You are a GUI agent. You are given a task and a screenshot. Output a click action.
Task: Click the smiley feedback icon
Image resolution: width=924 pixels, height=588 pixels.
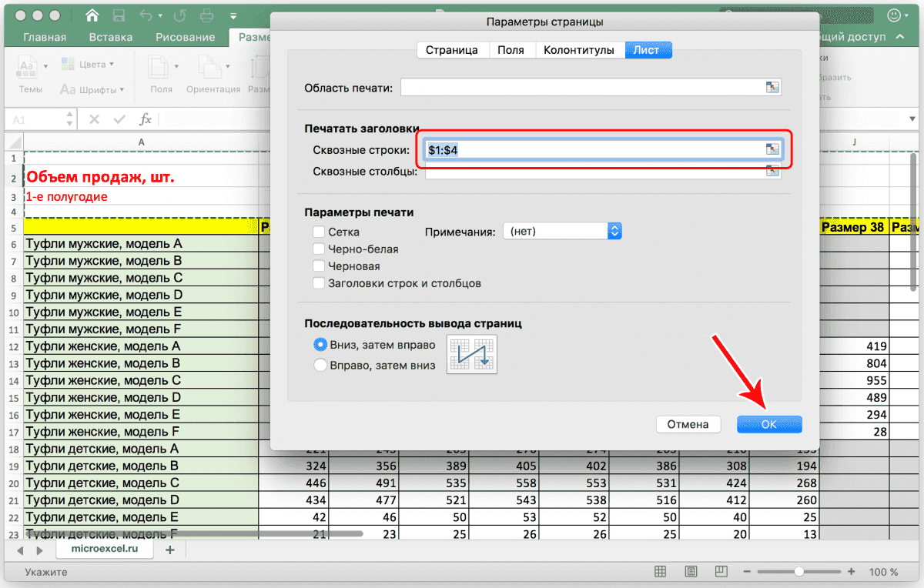pos(896,15)
